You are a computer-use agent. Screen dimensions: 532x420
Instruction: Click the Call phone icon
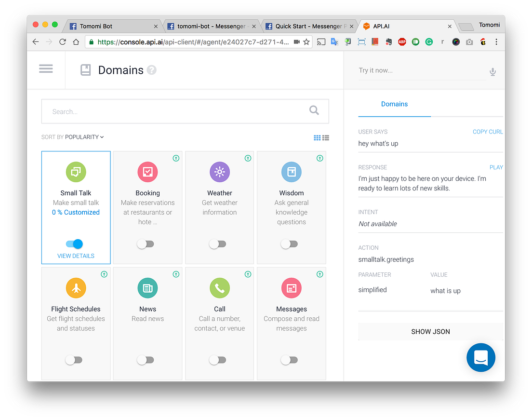tap(219, 288)
